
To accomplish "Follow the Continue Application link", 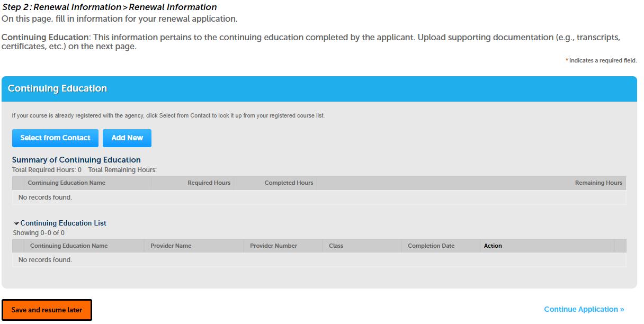I will tap(584, 309).
